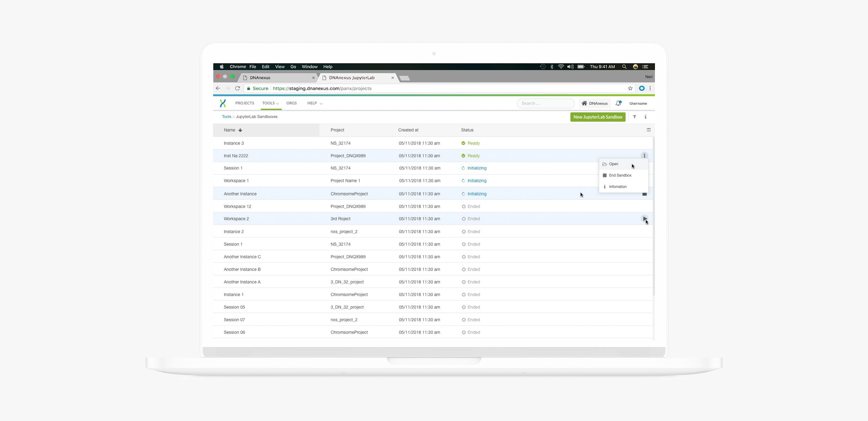Select Open in the context menu
The width and height of the screenshot is (868, 421).
click(x=613, y=164)
